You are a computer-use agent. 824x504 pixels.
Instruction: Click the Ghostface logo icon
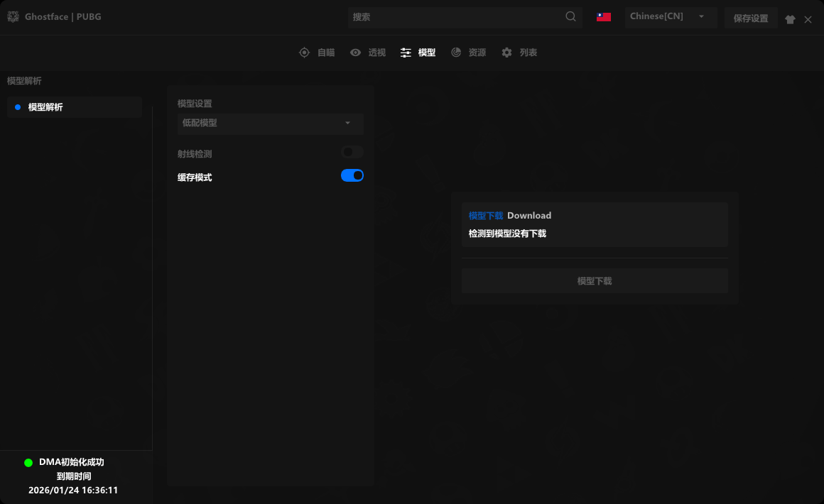click(x=13, y=16)
